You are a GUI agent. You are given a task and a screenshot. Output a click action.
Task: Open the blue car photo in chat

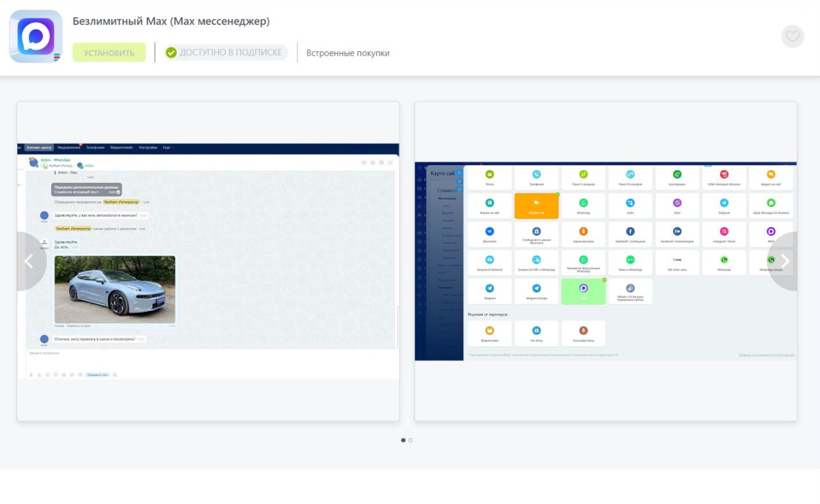click(x=115, y=289)
